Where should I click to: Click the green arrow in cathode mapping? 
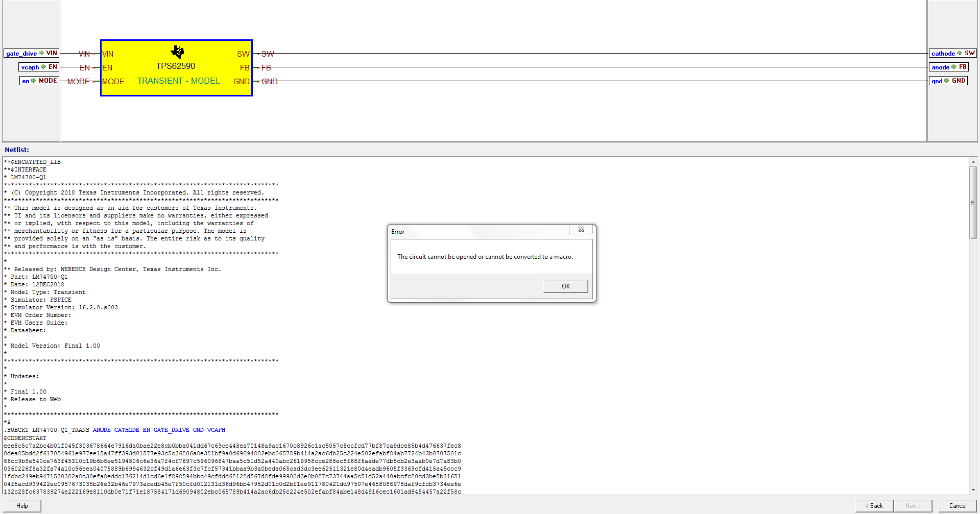960,53
